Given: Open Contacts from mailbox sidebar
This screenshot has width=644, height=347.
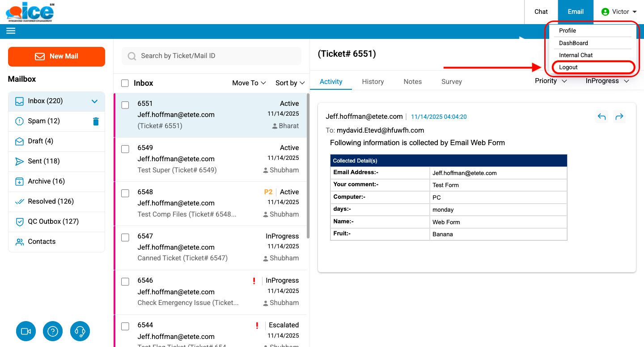Looking at the screenshot, I should (x=42, y=242).
